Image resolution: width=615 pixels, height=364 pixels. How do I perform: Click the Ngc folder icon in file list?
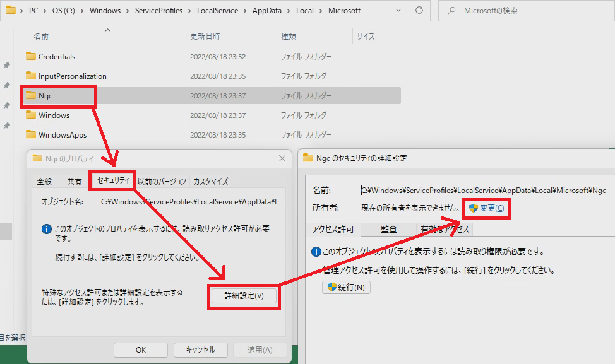(30, 95)
